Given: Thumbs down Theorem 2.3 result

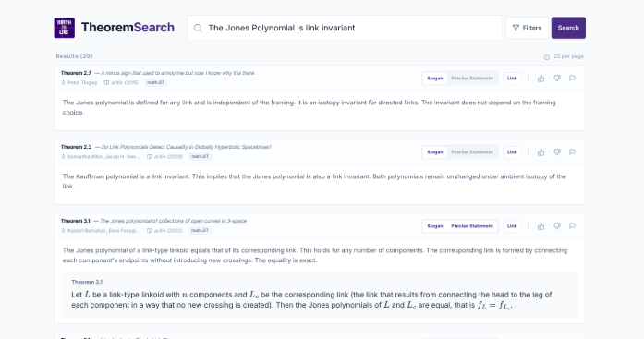Looking at the screenshot, I should click(557, 152).
